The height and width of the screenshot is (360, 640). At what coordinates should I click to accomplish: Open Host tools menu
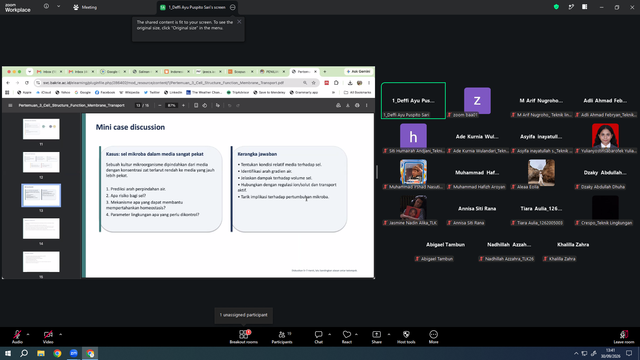click(x=406, y=337)
